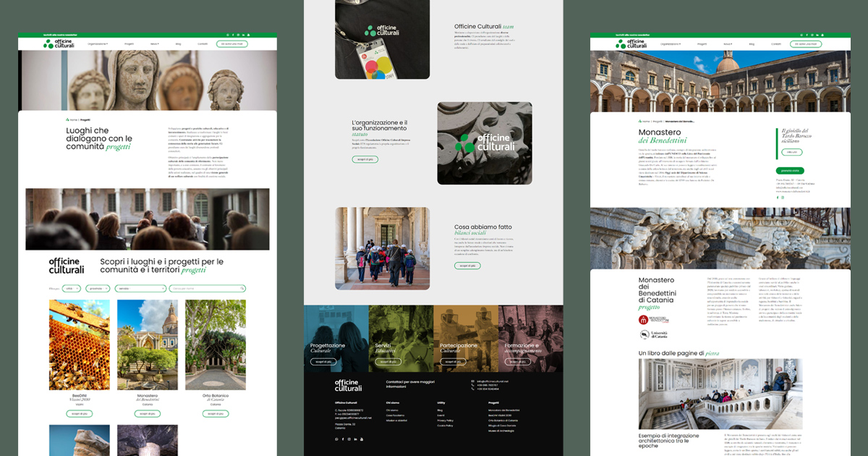
Task: Open the YouTube icon in the black footer
Action: point(362,439)
